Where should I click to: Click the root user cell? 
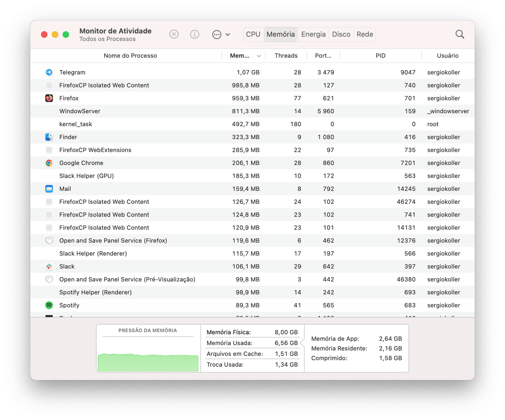433,124
